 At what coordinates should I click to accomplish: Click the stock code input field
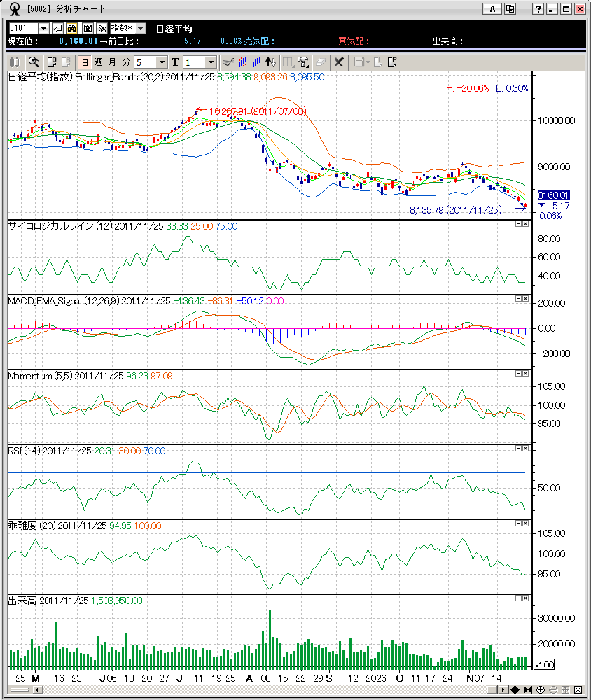pos(22,28)
